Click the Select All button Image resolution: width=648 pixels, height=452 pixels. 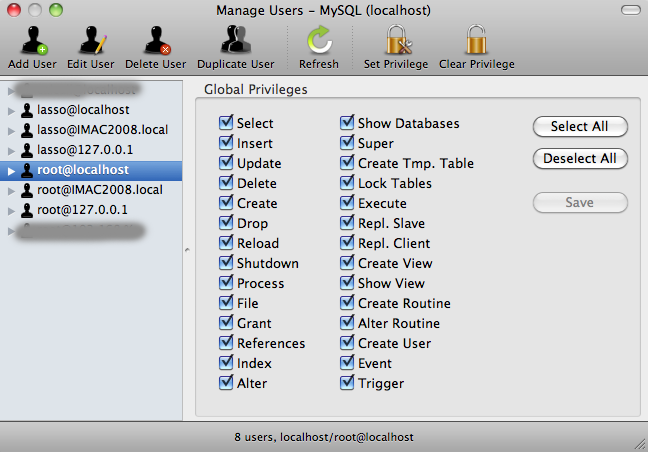580,126
